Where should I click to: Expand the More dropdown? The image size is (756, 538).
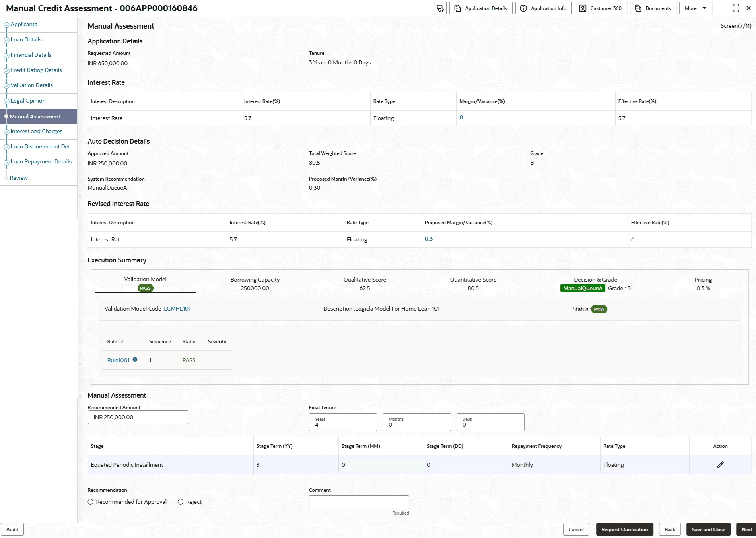pos(695,8)
